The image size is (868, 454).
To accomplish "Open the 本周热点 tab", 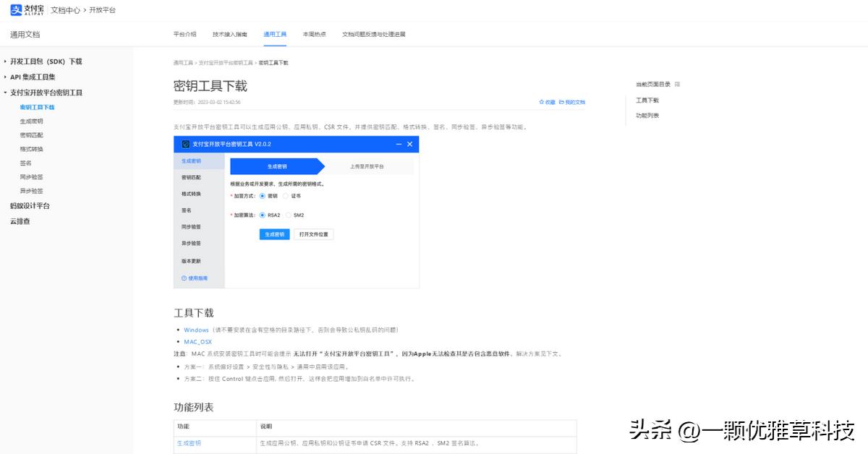I will (x=314, y=33).
